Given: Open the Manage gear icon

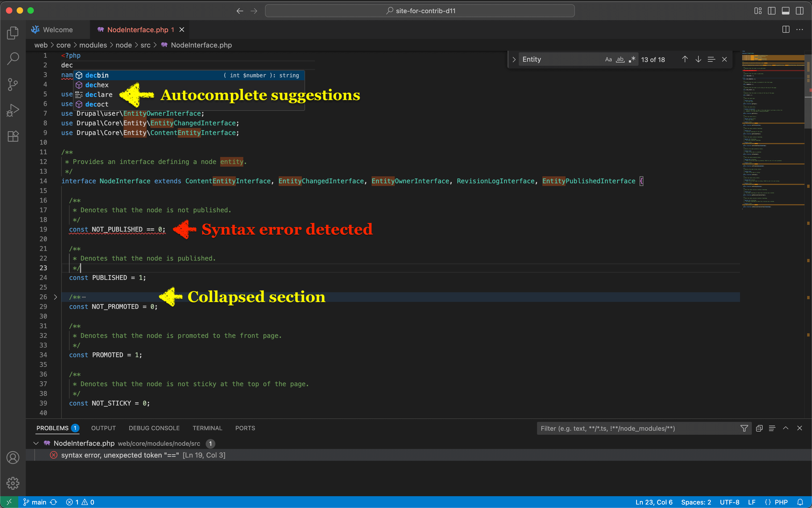Looking at the screenshot, I should click(x=13, y=483).
